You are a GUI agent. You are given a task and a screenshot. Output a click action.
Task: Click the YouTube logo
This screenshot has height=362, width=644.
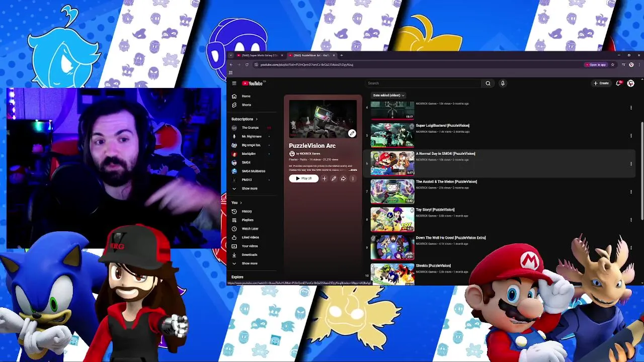tap(253, 83)
